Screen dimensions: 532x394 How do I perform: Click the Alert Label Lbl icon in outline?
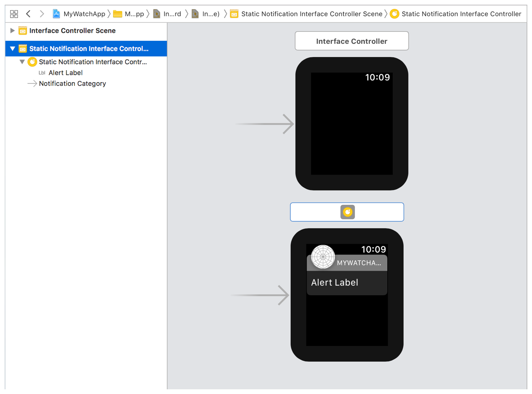click(x=42, y=73)
